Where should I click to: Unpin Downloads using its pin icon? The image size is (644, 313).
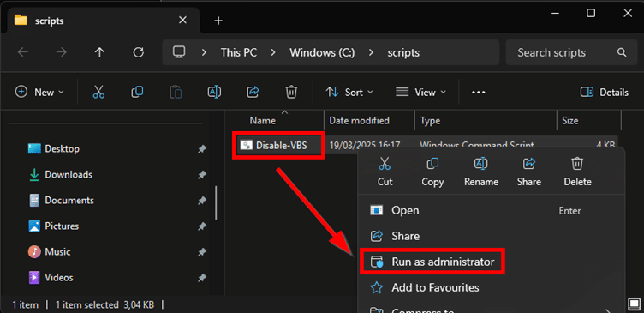[201, 175]
